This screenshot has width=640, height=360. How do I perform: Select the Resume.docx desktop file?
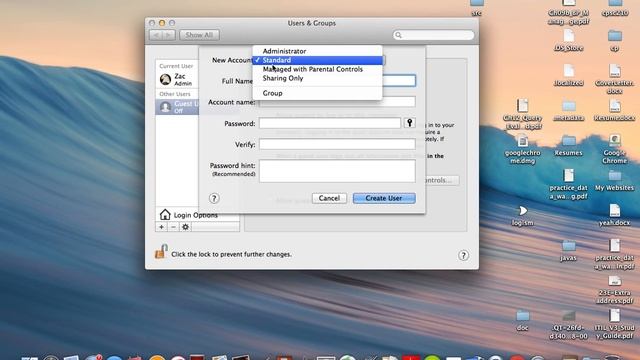[614, 106]
